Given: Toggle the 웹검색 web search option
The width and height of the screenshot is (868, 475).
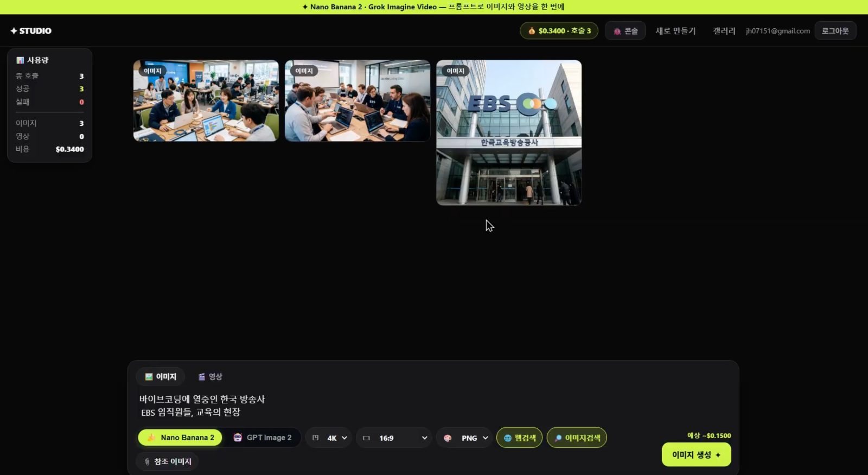Looking at the screenshot, I should pyautogui.click(x=519, y=438).
